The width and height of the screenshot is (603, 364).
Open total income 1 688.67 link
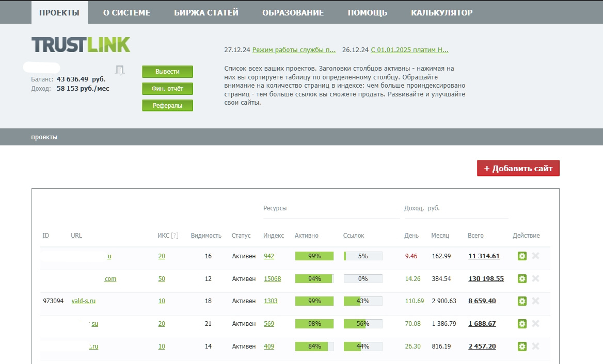(482, 324)
